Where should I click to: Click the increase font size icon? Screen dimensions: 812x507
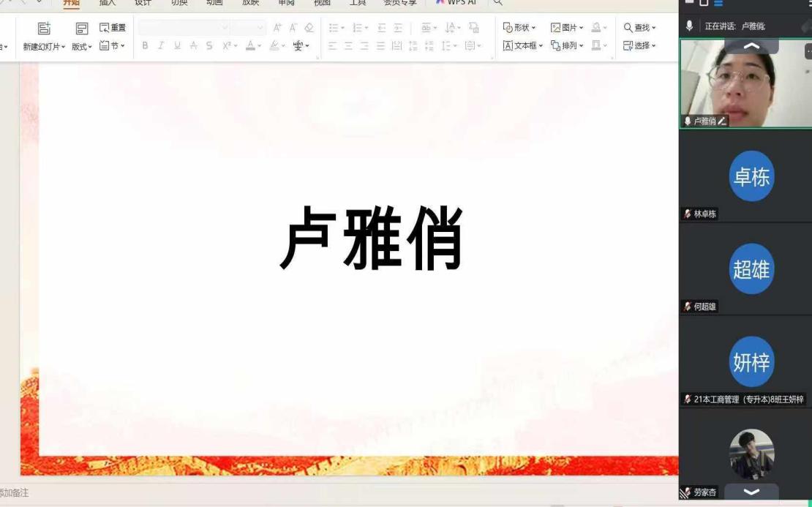(x=277, y=28)
